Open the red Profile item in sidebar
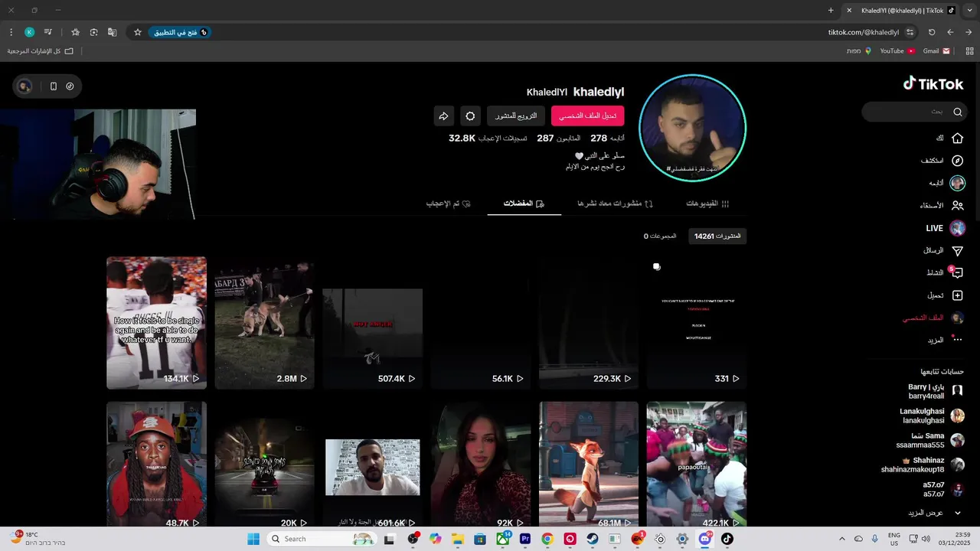This screenshot has width=980, height=551. (x=932, y=318)
